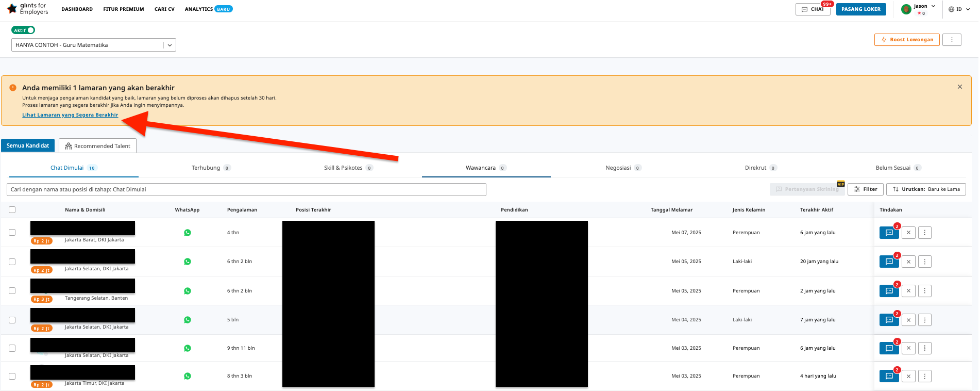
Task: Open the three-dot menu beside Boost Lowongan
Action: (952, 40)
